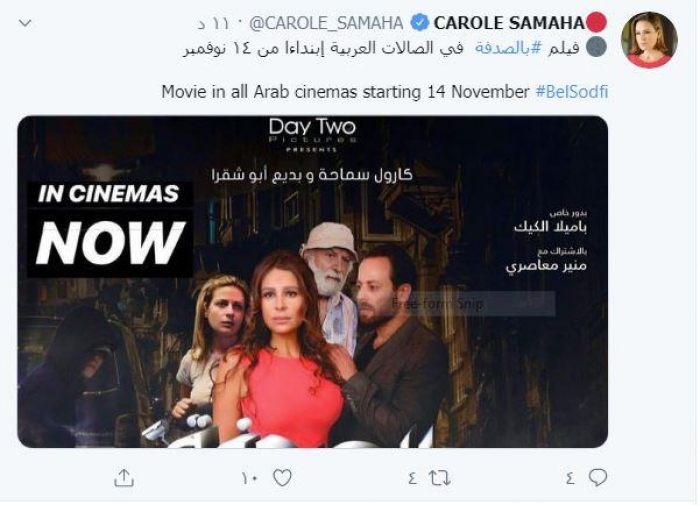700x505 pixels.
Task: Click the retweet count number ٤
Action: [412, 479]
